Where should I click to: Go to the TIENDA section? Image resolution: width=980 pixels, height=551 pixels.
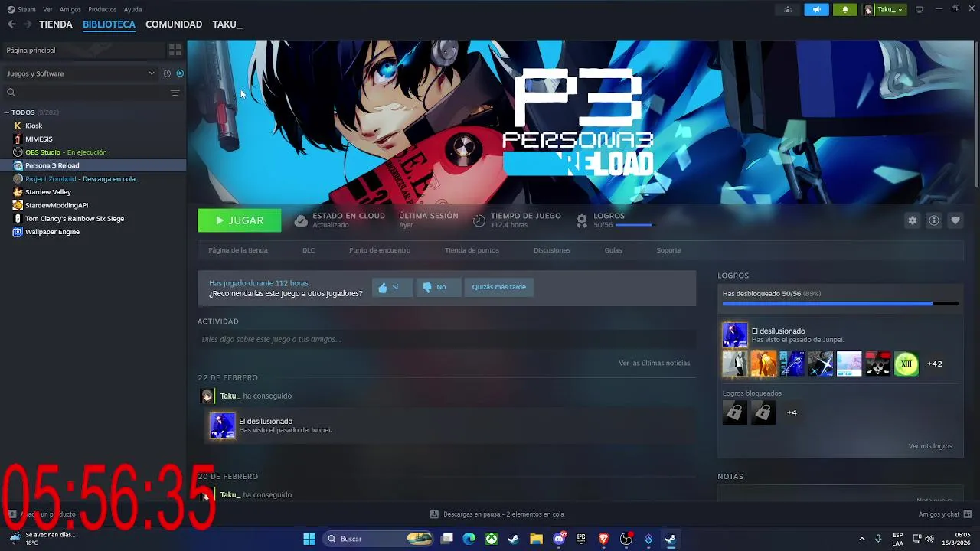click(56, 24)
